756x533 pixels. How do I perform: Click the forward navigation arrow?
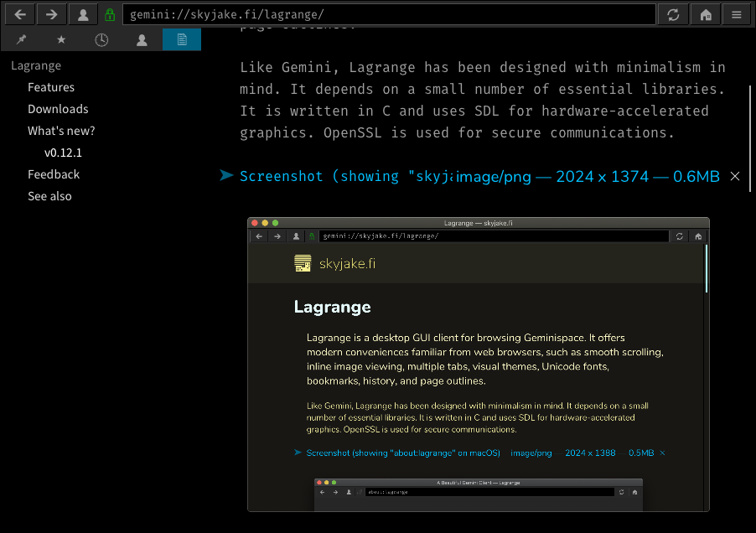pyautogui.click(x=51, y=14)
